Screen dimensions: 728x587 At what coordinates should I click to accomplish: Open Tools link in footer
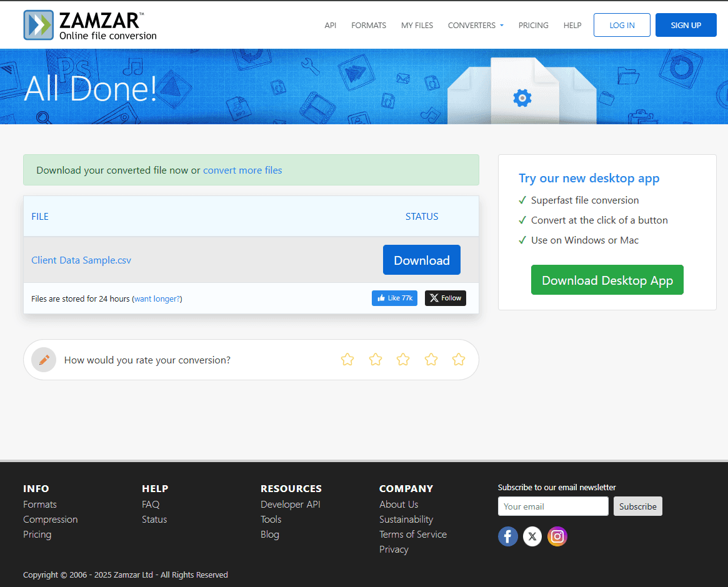pos(271,520)
